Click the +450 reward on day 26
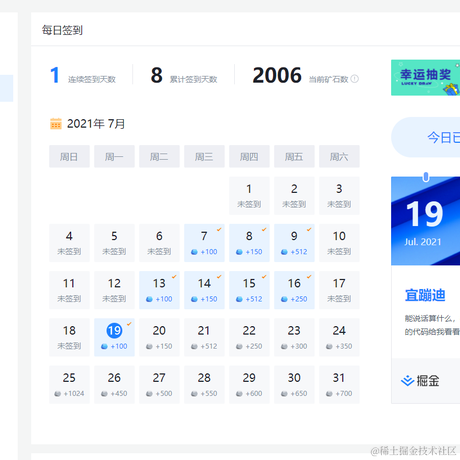 [x=119, y=394]
